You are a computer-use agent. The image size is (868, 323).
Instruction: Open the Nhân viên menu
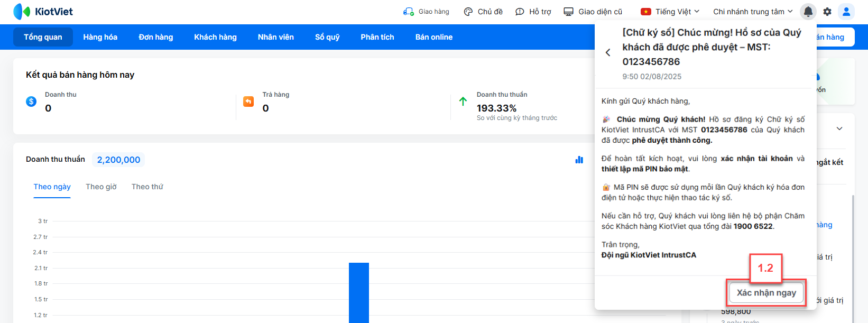click(x=276, y=37)
